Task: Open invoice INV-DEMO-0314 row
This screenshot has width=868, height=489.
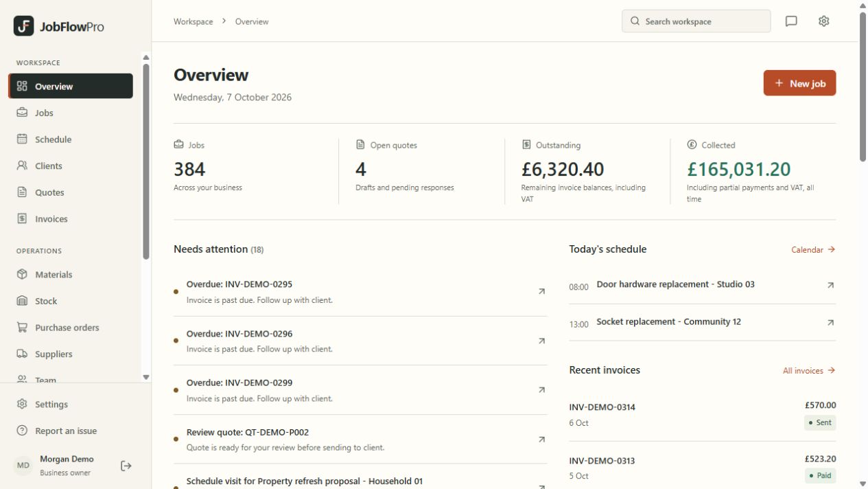Action: [x=703, y=414]
